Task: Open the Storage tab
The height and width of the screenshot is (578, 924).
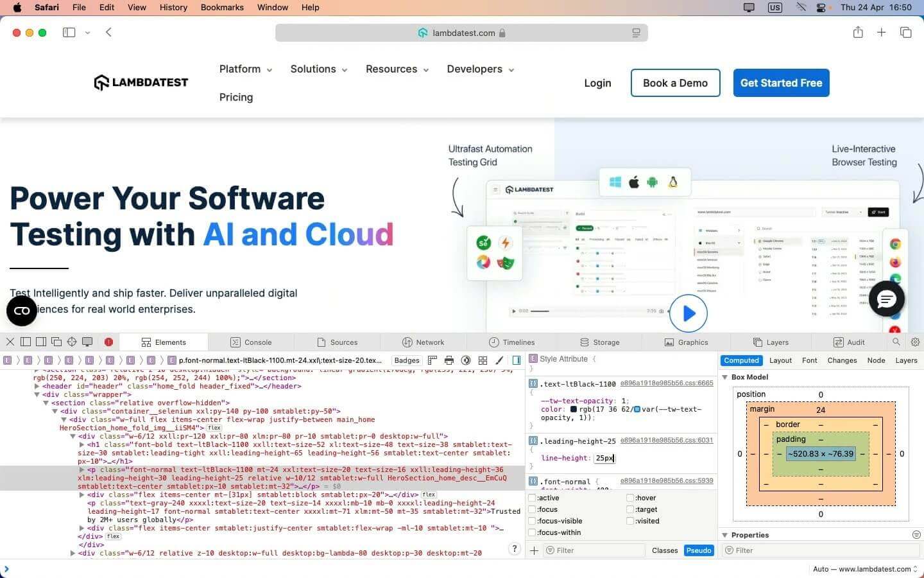Action: coord(599,342)
